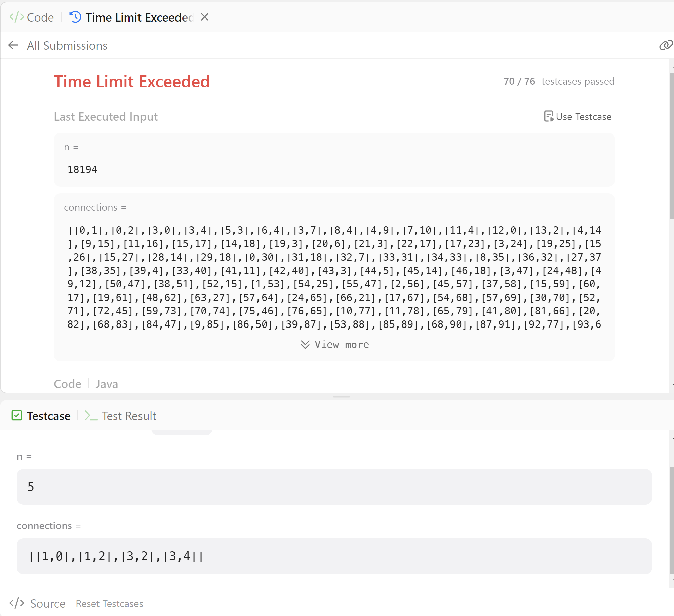Click the Use Testcase icon
Image resolution: width=674 pixels, height=616 pixels.
click(x=549, y=116)
